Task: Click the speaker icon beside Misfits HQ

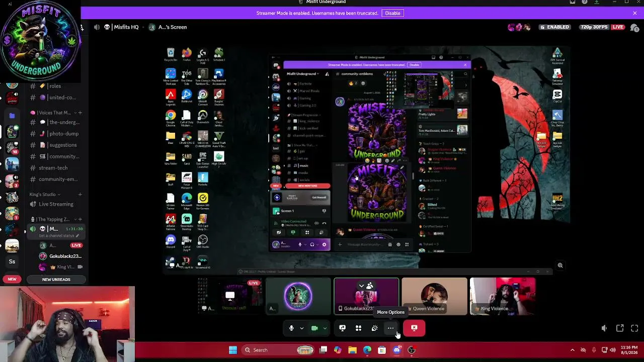Action: point(97,27)
